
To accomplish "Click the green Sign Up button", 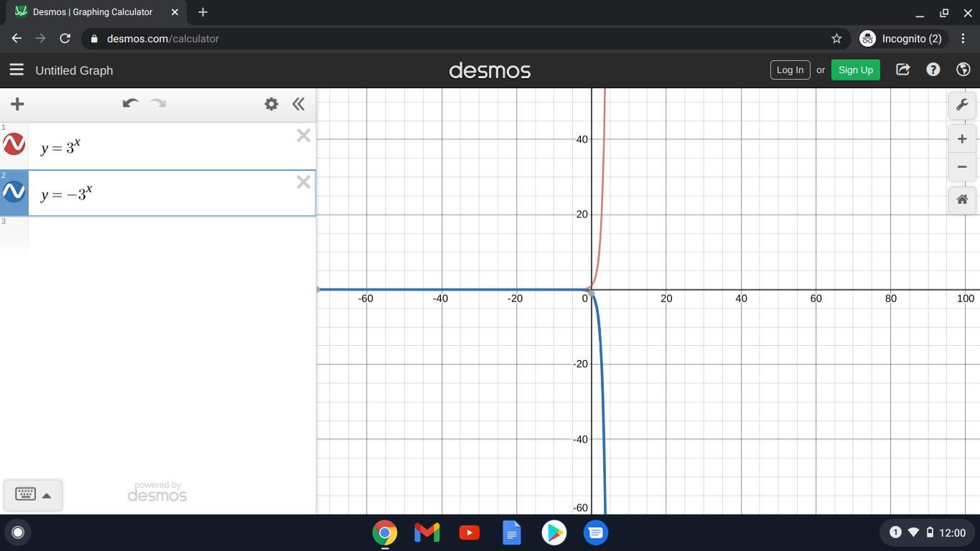I will tap(856, 70).
